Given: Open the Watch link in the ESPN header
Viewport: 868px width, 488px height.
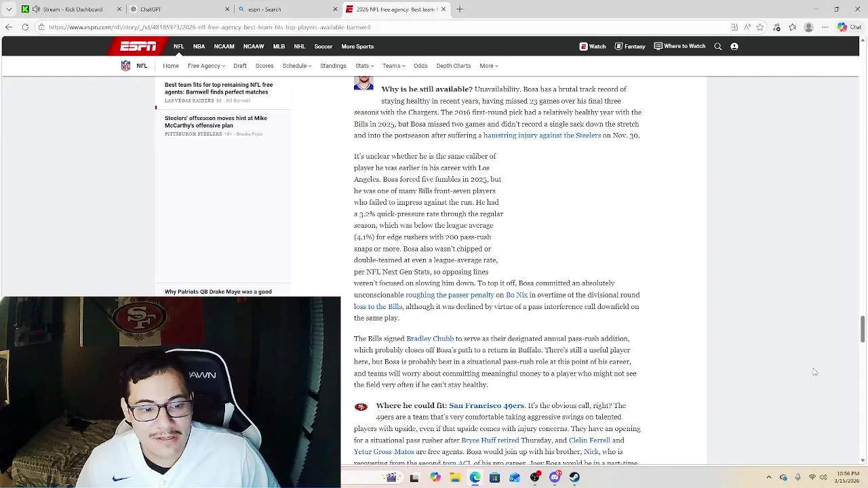Looking at the screenshot, I should (593, 46).
